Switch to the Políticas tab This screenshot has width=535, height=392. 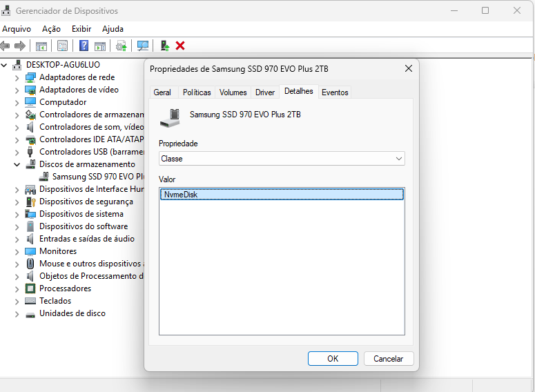tap(197, 92)
